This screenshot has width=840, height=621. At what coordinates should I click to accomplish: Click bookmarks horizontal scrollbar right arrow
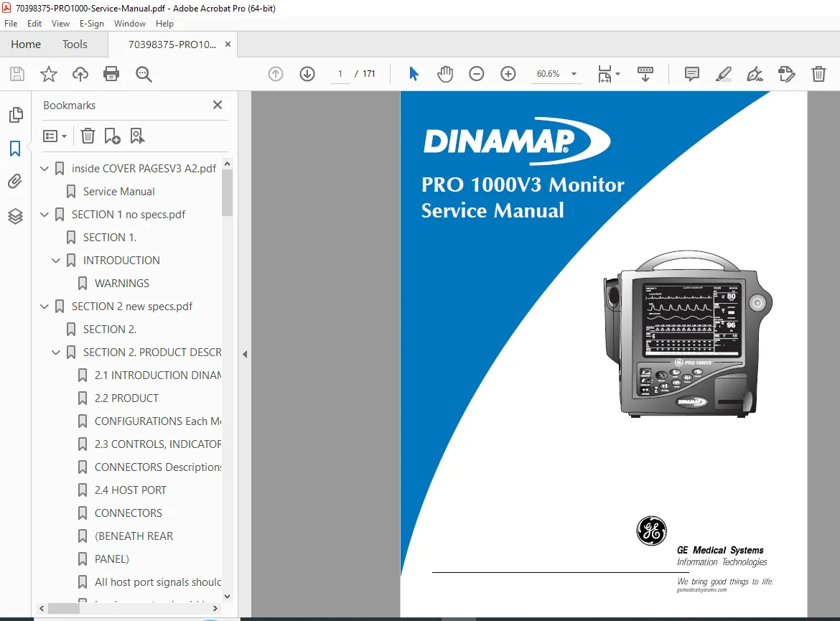(x=215, y=609)
